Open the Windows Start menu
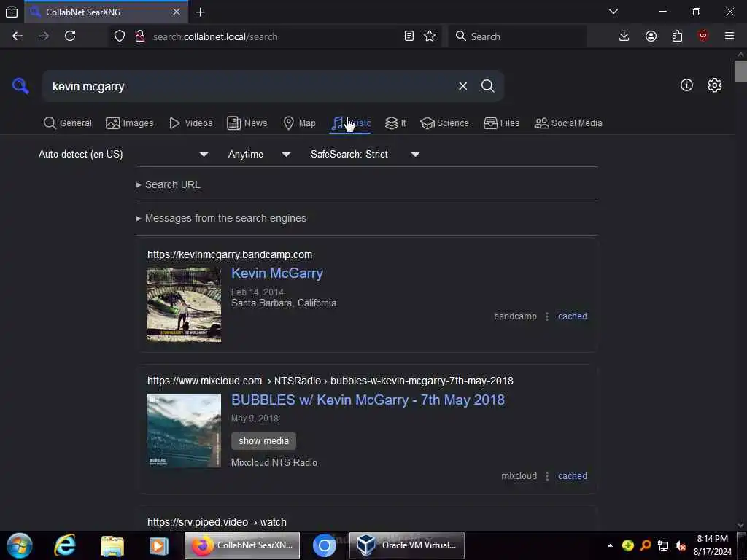Image resolution: width=747 pixels, height=560 pixels. (x=20, y=545)
